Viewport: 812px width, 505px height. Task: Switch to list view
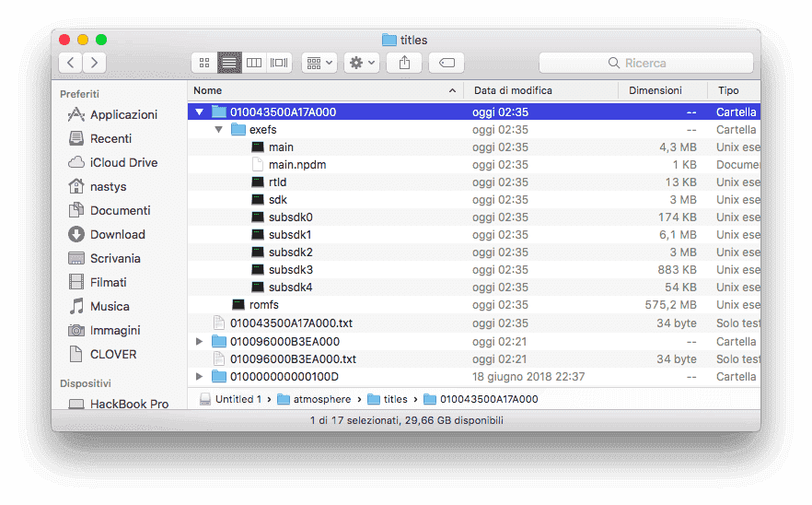point(229,63)
